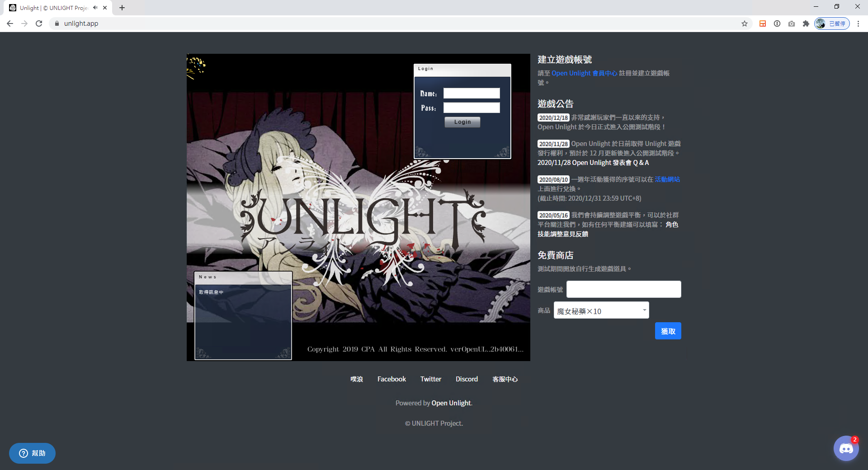Restore down the Chrome window
Viewport: 868px width, 470px height.
click(837, 6)
